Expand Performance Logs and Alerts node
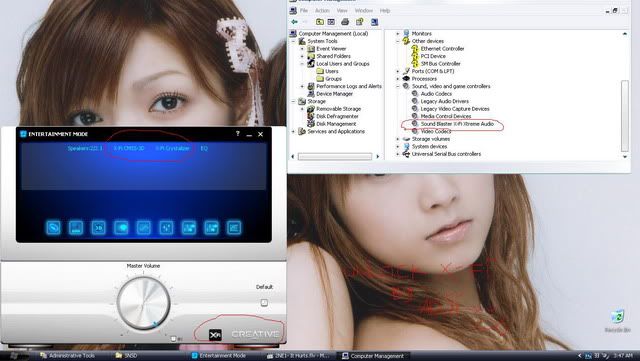This screenshot has width=640, height=361. [302, 86]
